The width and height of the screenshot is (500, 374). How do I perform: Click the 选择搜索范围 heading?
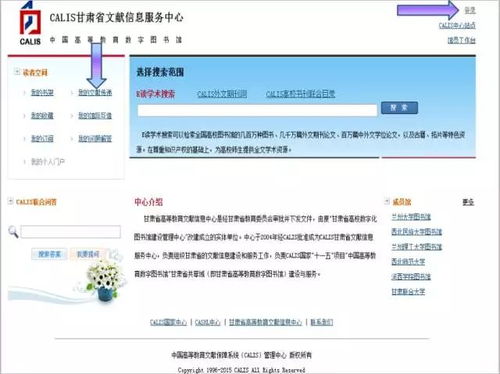click(160, 72)
